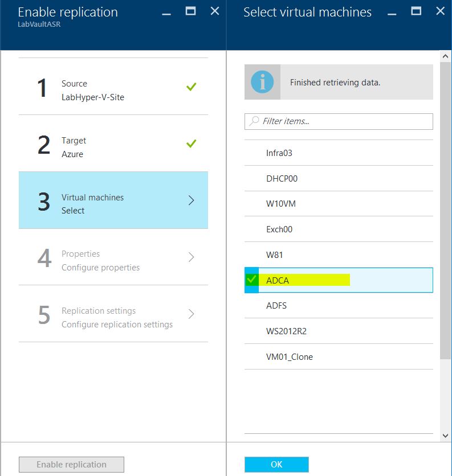Click the Filter items search icon
Image resolution: width=452 pixels, height=476 pixels.
pos(254,121)
